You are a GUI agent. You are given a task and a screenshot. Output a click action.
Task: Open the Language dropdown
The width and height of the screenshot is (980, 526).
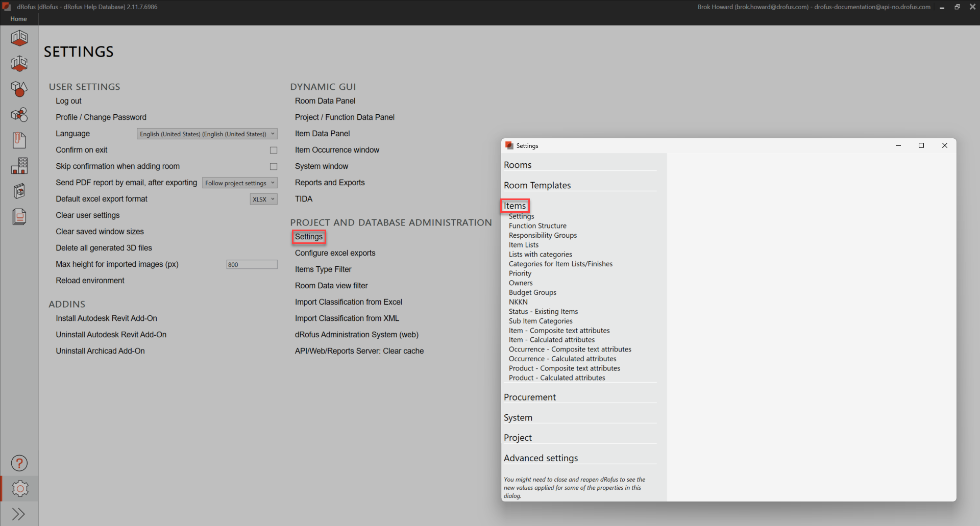(207, 134)
